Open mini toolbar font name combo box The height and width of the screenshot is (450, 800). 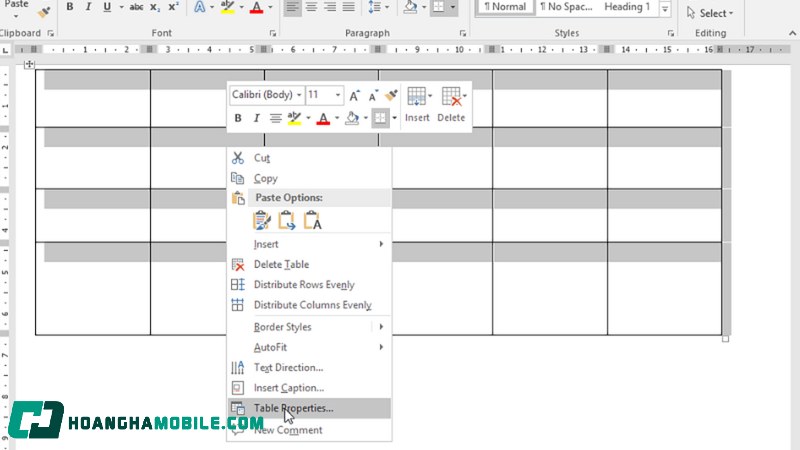266,95
